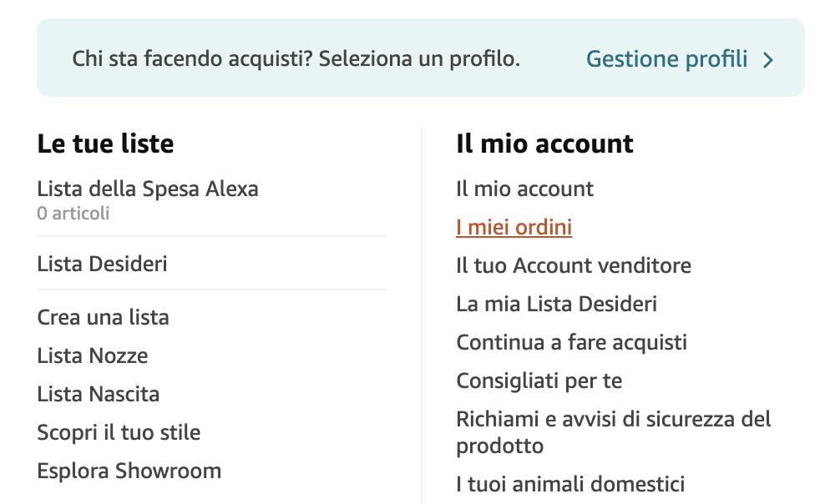Go to Lista Nozze
Screen dimensions: 820x504
pos(92,356)
